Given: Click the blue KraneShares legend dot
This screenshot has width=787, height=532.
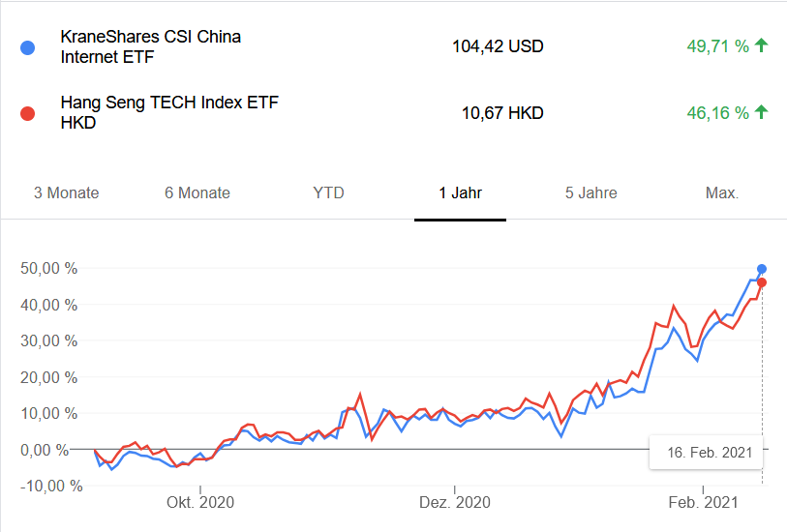Looking at the screenshot, I should (x=27, y=46).
